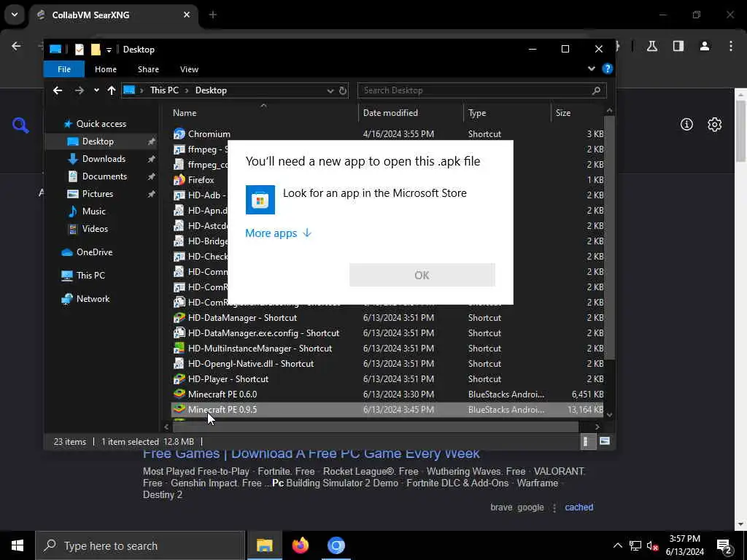Image resolution: width=747 pixels, height=560 pixels.
Task: Open Free Games search result link
Action: coord(311,454)
